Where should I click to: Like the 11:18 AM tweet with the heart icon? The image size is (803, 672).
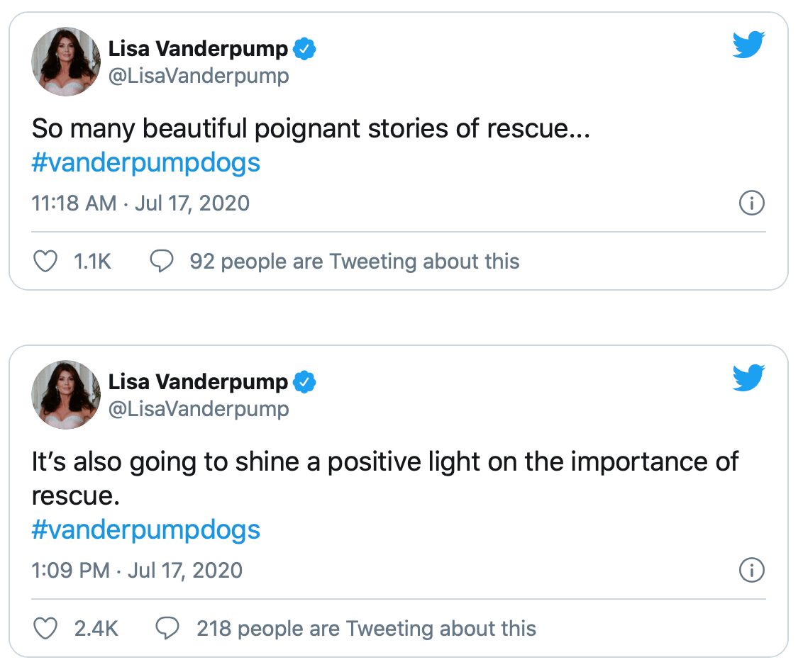click(x=46, y=262)
